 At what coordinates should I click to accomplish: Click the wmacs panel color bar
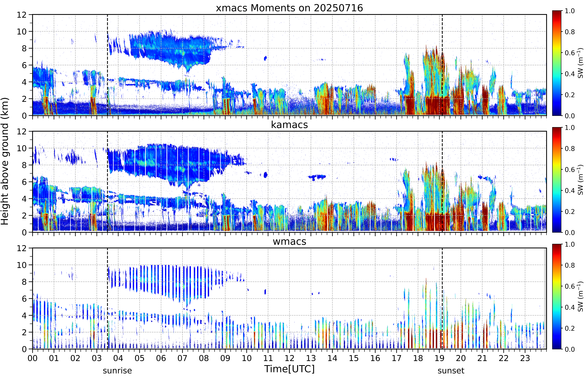(557, 297)
